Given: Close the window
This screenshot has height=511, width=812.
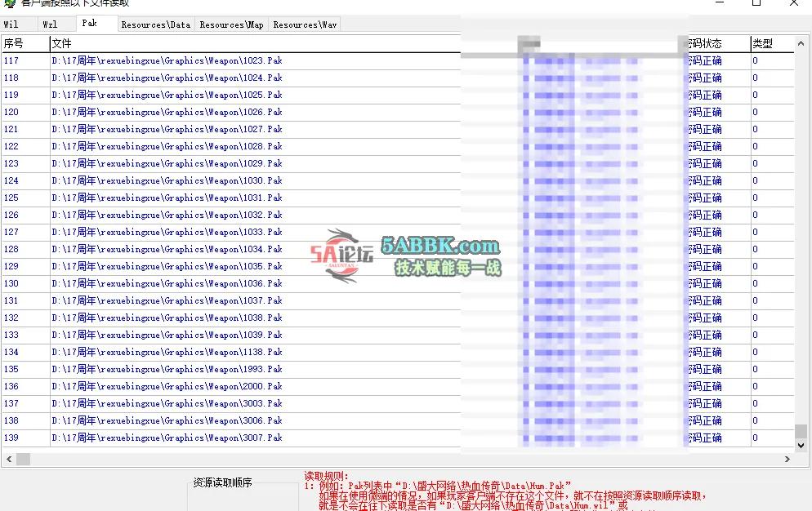Looking at the screenshot, I should coord(793,2).
